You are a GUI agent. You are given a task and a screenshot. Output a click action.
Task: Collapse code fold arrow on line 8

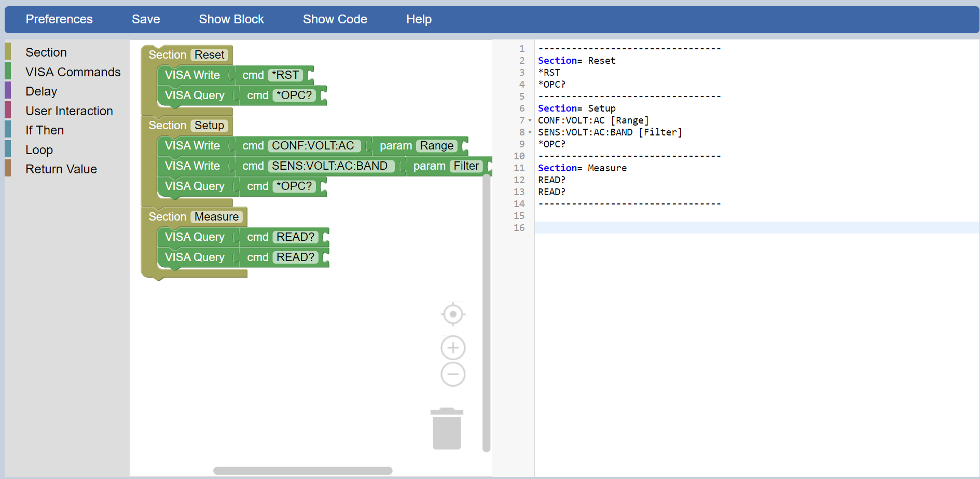point(530,132)
